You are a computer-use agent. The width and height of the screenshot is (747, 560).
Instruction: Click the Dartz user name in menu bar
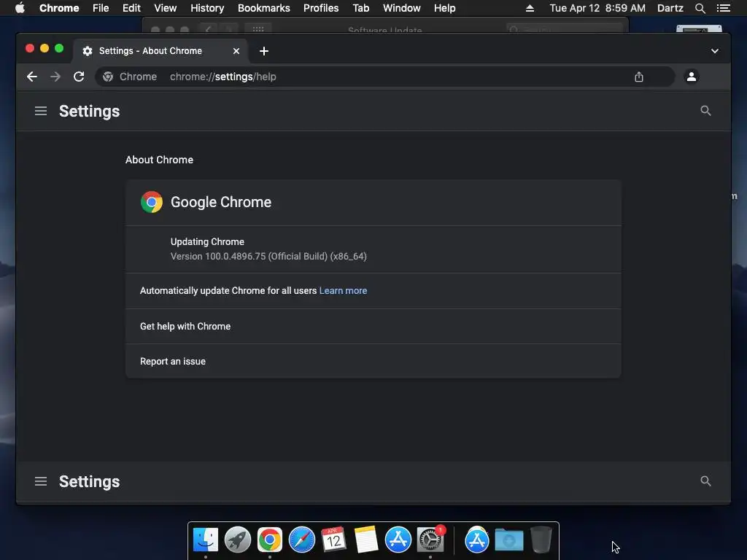(670, 8)
